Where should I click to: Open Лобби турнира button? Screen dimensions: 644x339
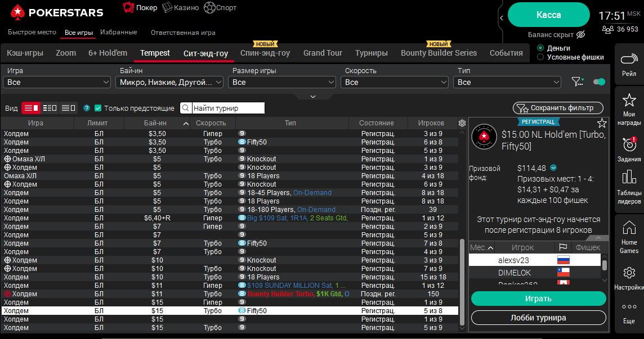[x=538, y=318]
